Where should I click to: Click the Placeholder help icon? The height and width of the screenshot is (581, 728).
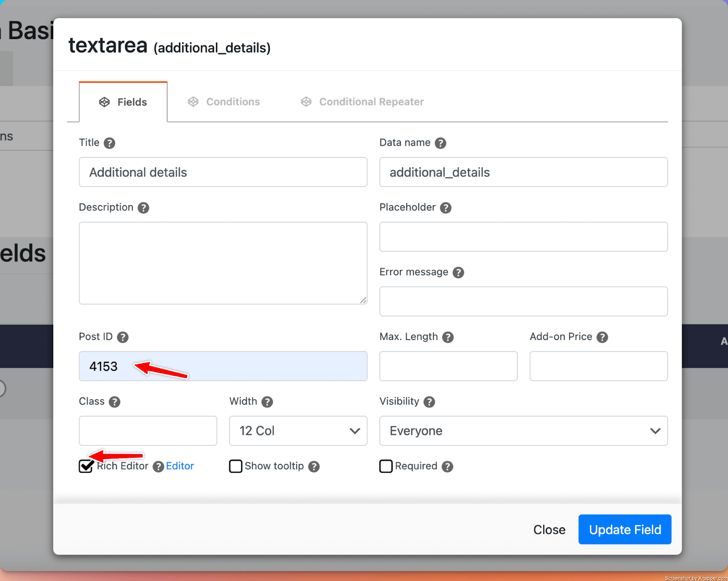click(445, 208)
